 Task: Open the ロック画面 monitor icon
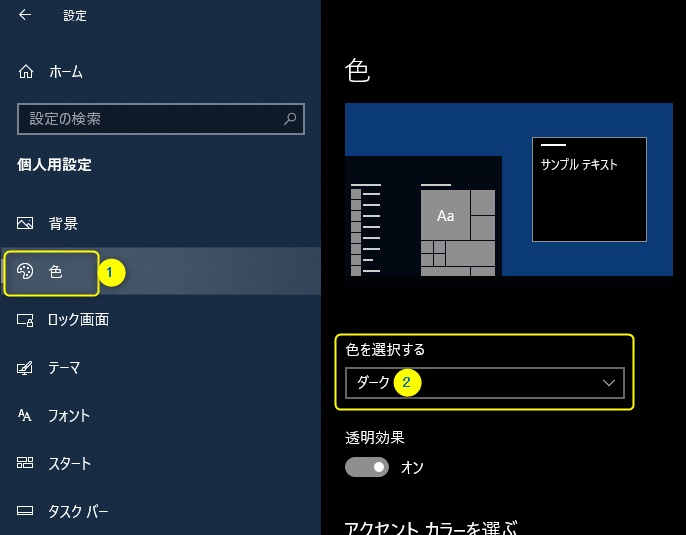coord(26,320)
